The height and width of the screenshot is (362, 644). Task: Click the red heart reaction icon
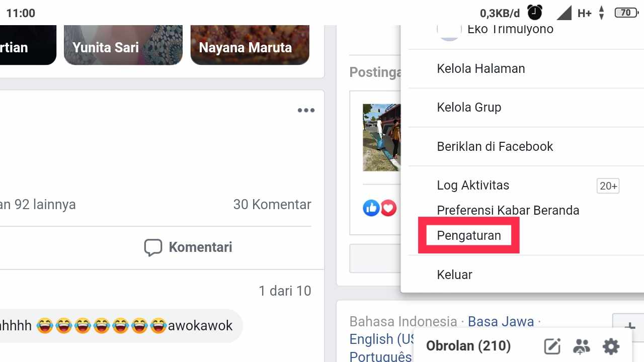tap(388, 208)
